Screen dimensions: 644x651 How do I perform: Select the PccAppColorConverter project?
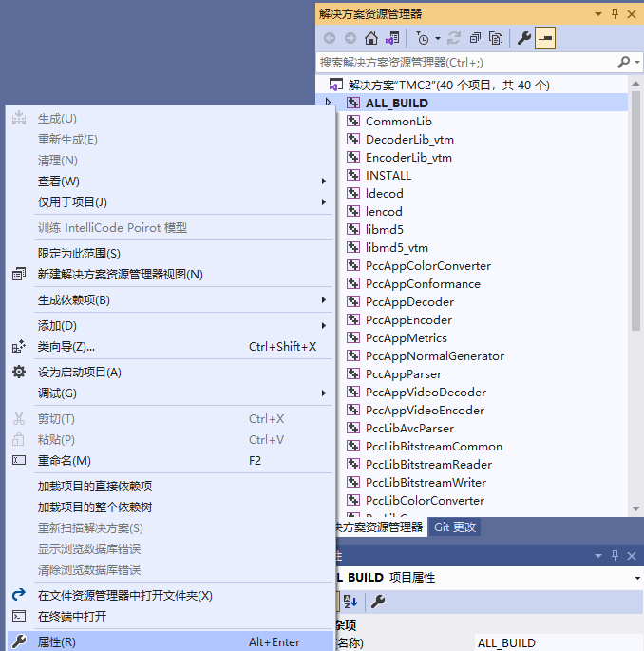[x=427, y=266]
